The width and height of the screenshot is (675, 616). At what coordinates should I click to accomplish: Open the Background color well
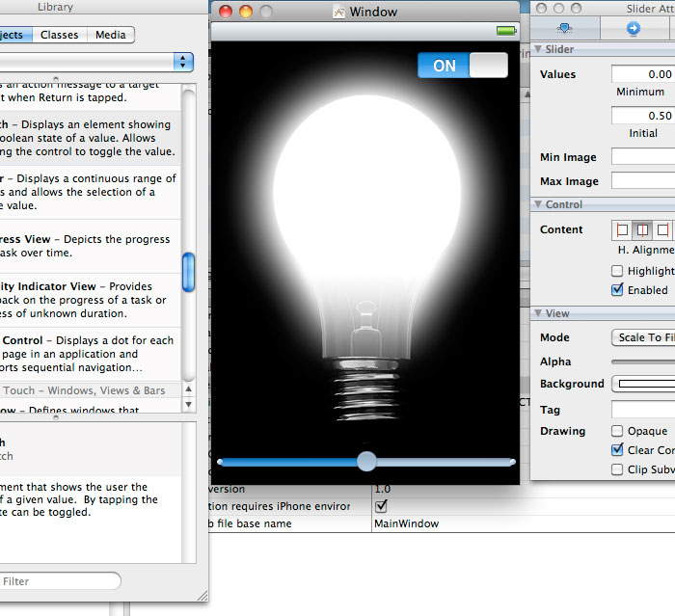[x=643, y=384]
